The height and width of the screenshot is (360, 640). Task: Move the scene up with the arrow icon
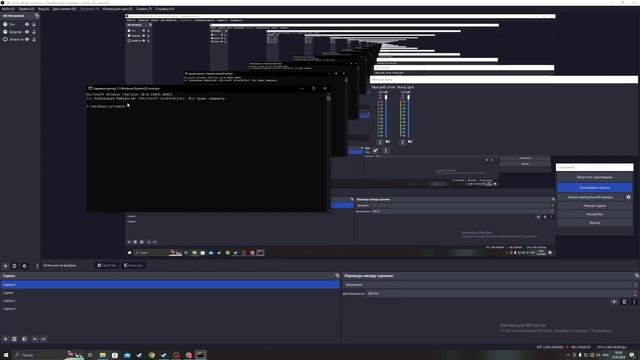[35, 339]
